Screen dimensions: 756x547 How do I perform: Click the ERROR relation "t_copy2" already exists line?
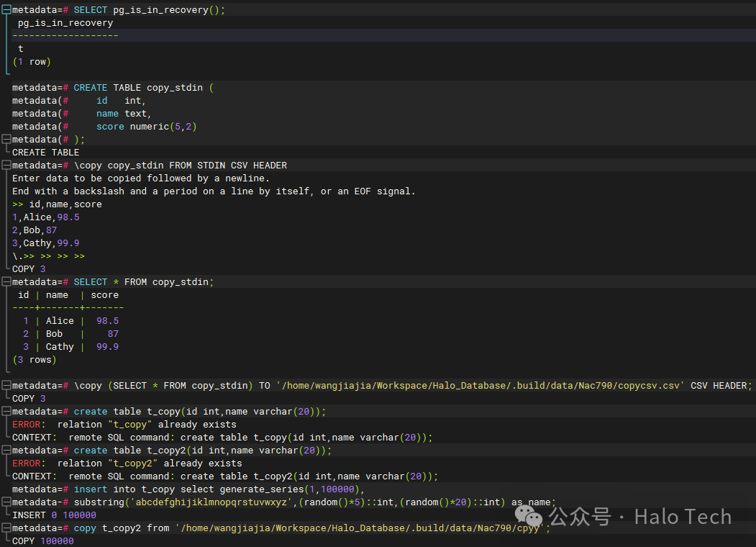click(x=127, y=463)
